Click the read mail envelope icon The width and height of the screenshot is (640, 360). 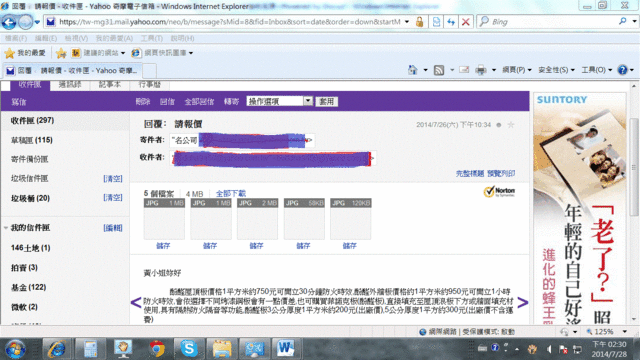tap(464, 70)
